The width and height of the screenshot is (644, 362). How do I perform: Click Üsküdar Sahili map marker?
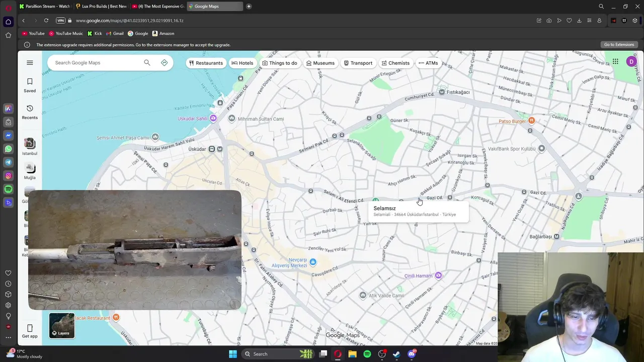(x=213, y=119)
